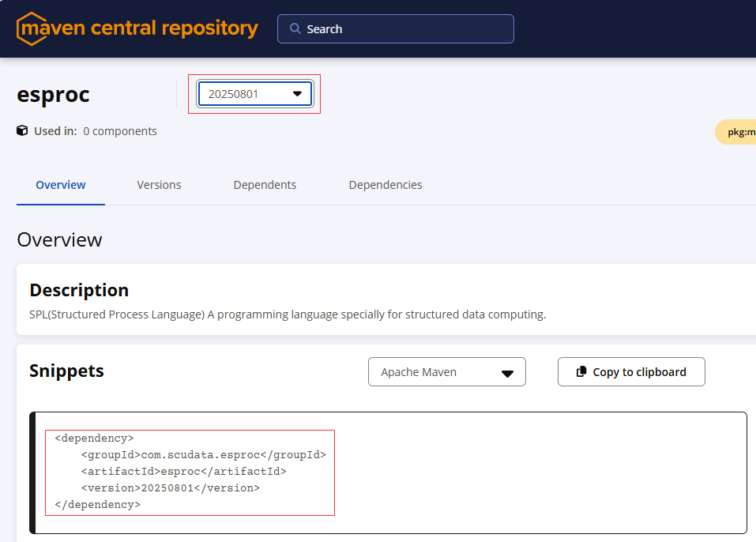Image resolution: width=756 pixels, height=542 pixels.
Task: Focus the Search input field
Action: coord(403,29)
